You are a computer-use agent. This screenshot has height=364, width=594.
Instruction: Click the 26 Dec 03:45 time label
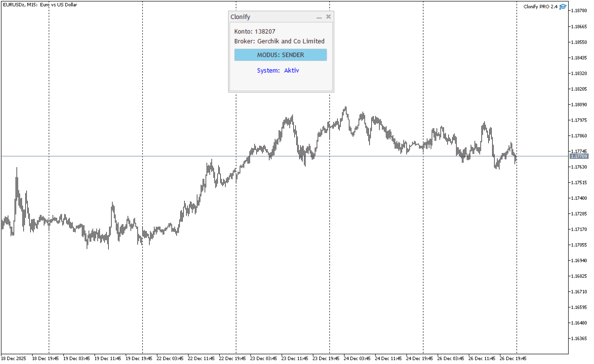click(451, 358)
